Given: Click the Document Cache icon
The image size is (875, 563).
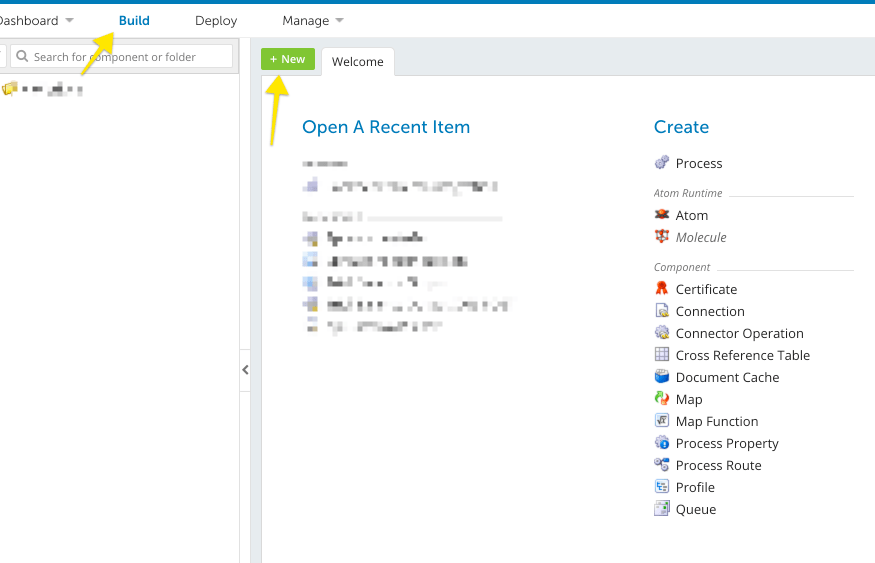Looking at the screenshot, I should click(x=661, y=377).
